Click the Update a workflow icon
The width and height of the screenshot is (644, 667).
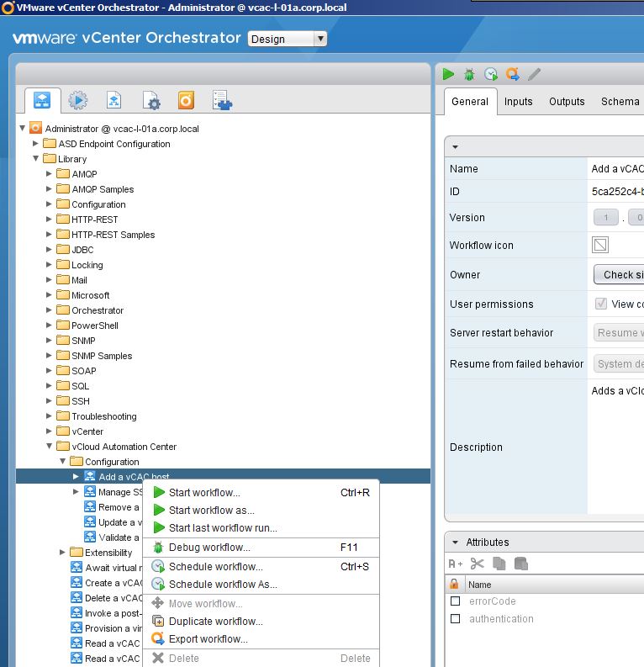90,522
